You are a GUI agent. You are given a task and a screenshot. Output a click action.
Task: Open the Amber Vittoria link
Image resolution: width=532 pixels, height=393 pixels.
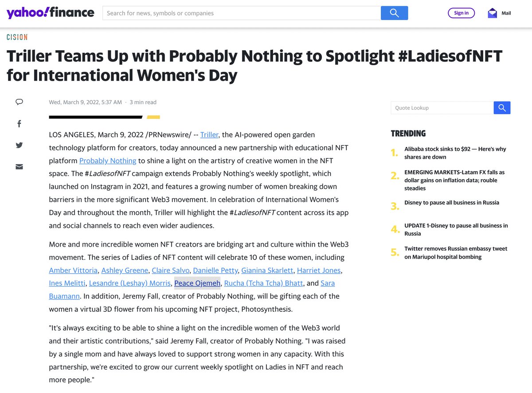pyautogui.click(x=73, y=270)
